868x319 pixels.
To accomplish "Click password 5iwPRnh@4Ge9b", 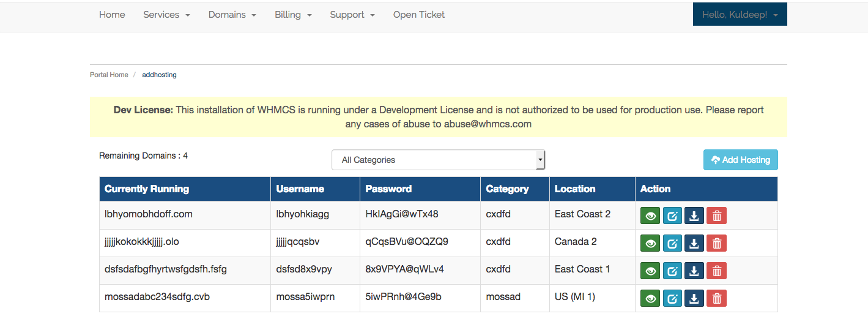I will (x=404, y=297).
